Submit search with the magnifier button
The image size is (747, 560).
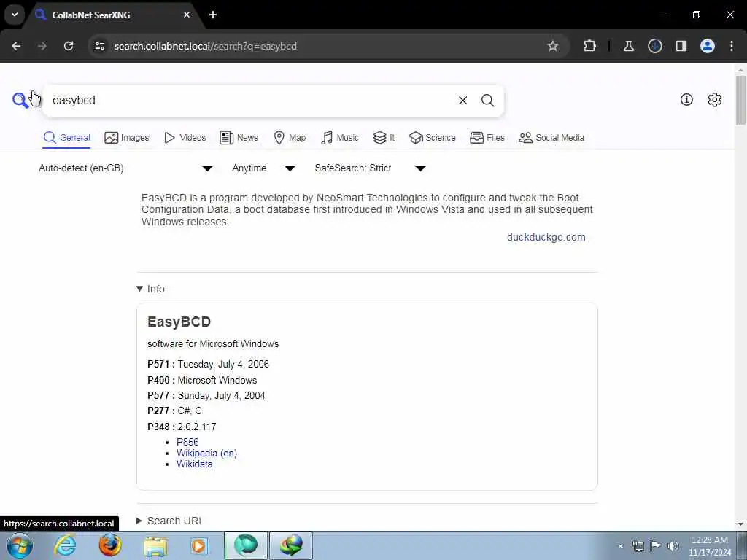click(487, 101)
